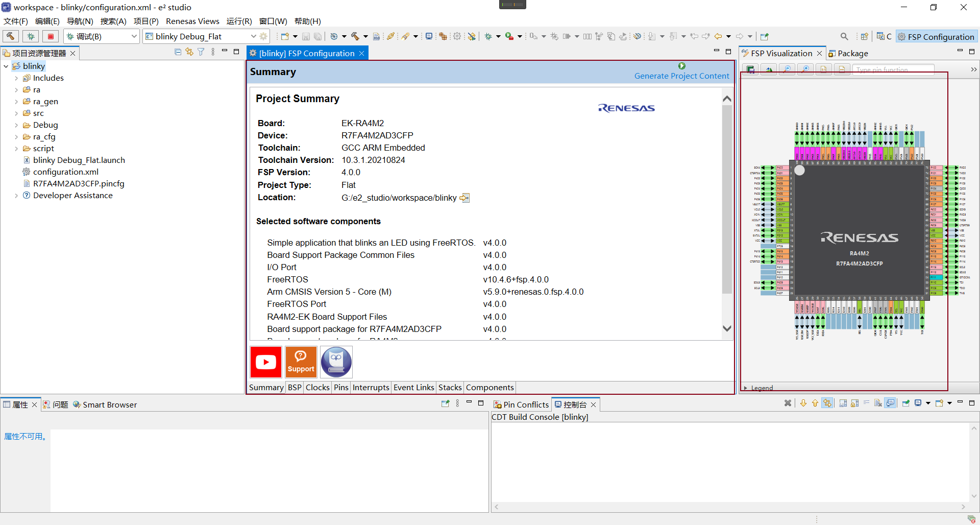Expand the src folder
The image size is (980, 525).
click(16, 113)
